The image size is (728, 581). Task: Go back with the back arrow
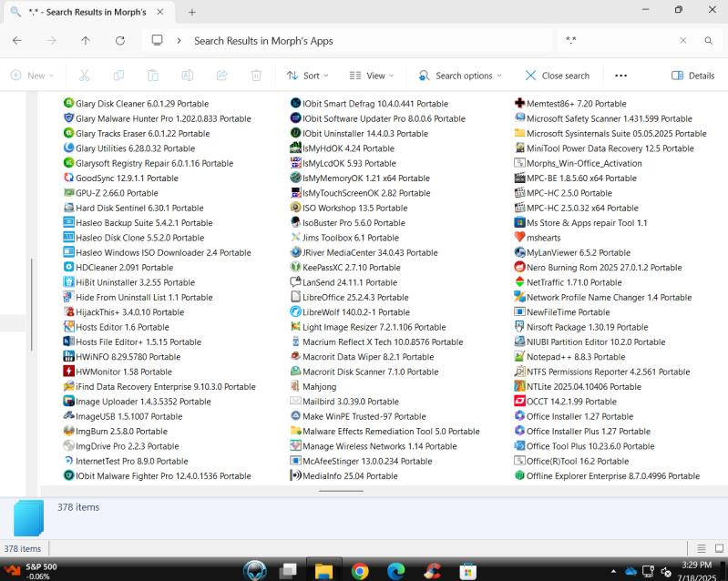pyautogui.click(x=17, y=41)
